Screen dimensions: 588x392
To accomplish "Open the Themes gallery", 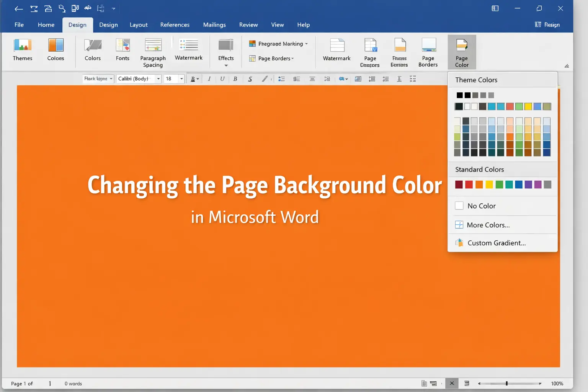I will [x=23, y=50].
